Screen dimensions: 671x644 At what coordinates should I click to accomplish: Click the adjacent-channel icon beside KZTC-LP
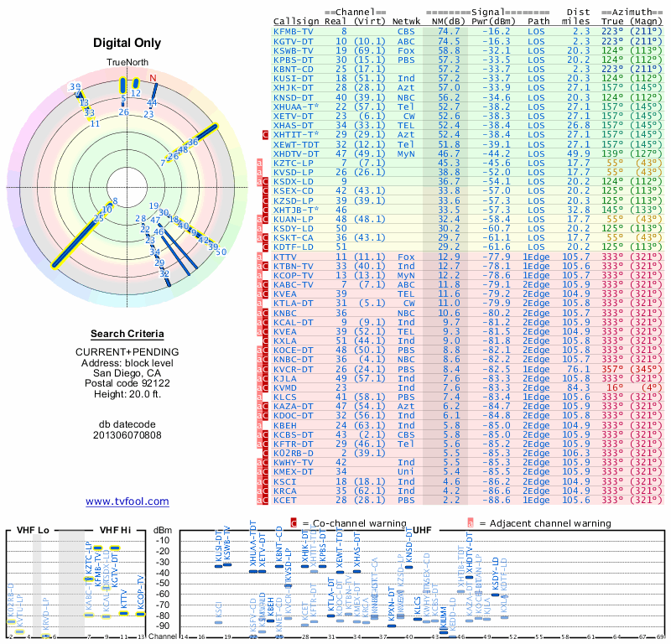pyautogui.click(x=259, y=163)
